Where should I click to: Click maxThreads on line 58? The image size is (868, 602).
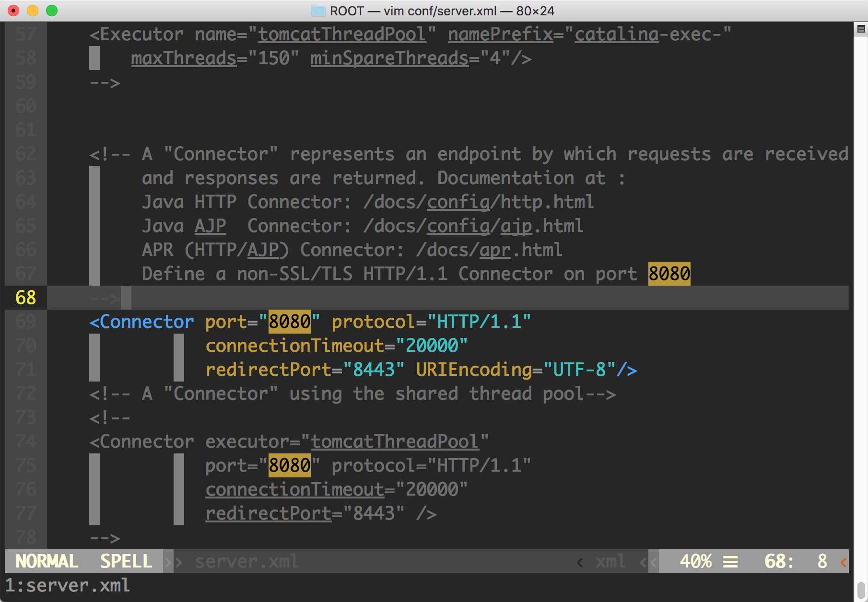coord(184,58)
